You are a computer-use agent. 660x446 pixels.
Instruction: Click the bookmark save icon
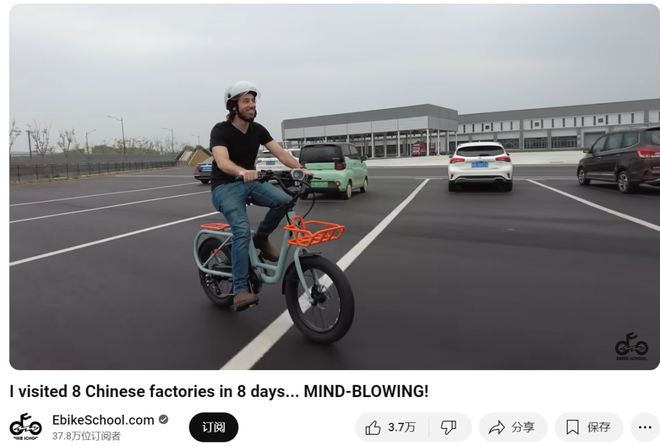pyautogui.click(x=572, y=427)
